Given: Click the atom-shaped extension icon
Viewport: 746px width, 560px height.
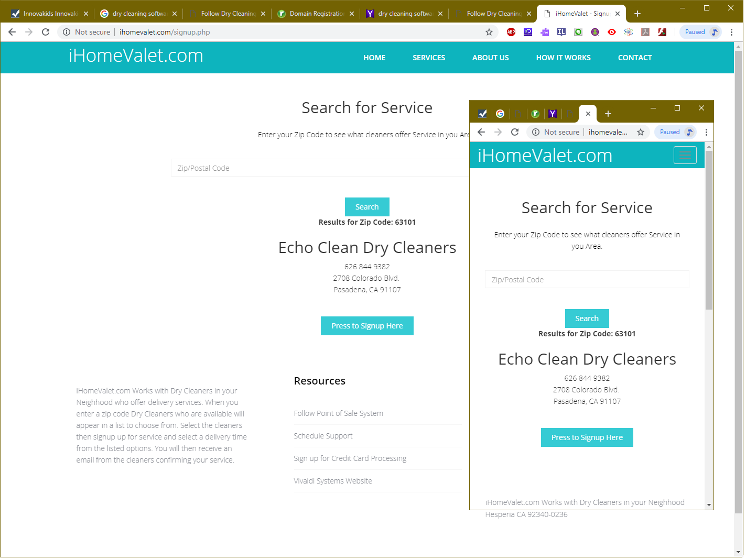Looking at the screenshot, I should click(x=629, y=32).
